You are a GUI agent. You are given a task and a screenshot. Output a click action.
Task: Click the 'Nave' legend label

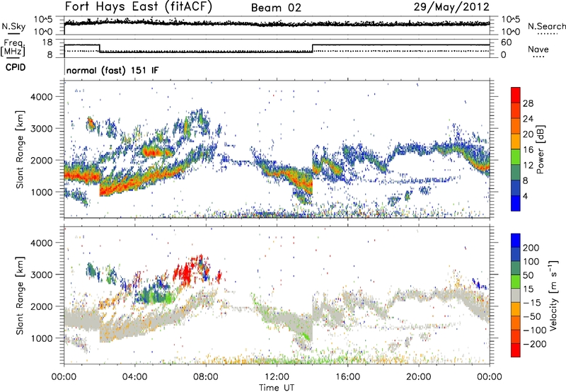coord(538,49)
